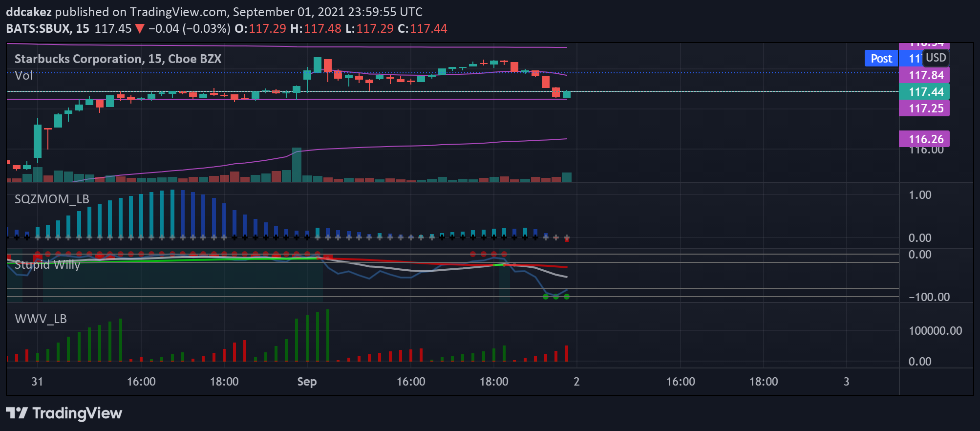This screenshot has width=980, height=431.
Task: Click the 2 date label on time axis
Action: [576, 382]
